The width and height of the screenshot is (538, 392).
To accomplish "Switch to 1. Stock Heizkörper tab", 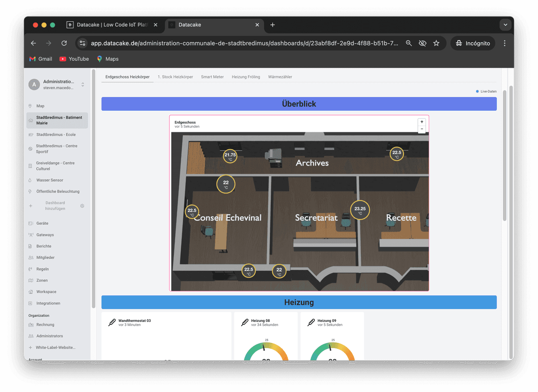I will click(175, 77).
